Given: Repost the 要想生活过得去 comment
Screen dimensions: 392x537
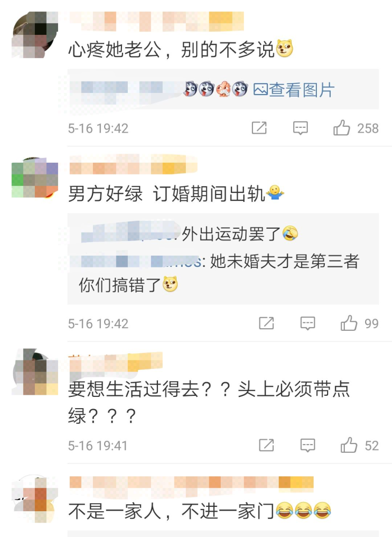Looking at the screenshot, I should tap(266, 445).
